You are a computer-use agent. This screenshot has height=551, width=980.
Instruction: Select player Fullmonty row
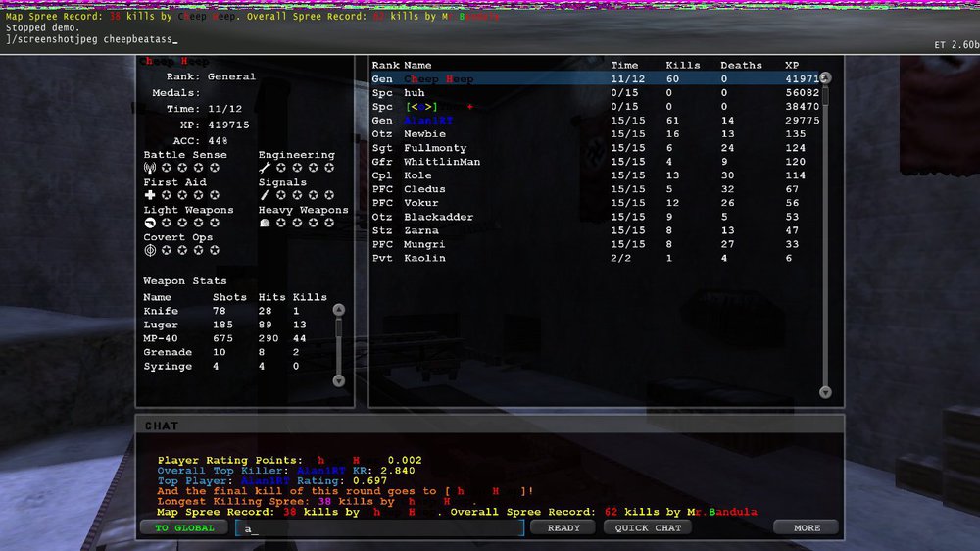[x=595, y=148]
